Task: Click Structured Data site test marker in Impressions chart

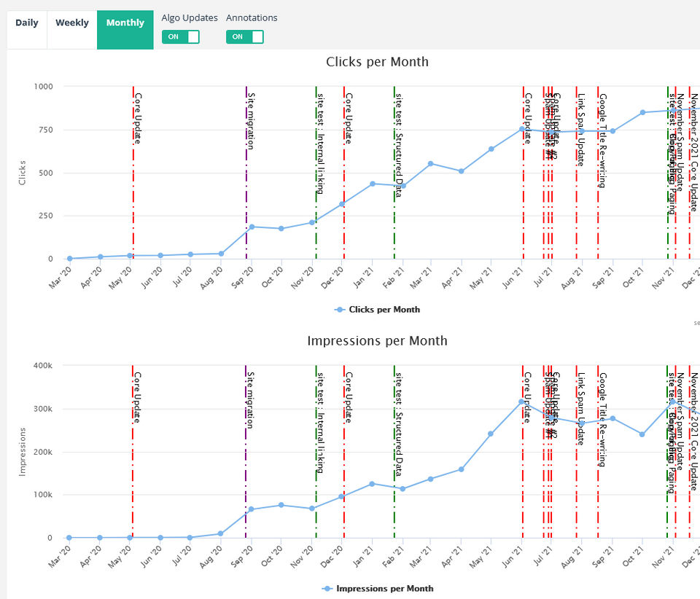Action: pyautogui.click(x=394, y=451)
